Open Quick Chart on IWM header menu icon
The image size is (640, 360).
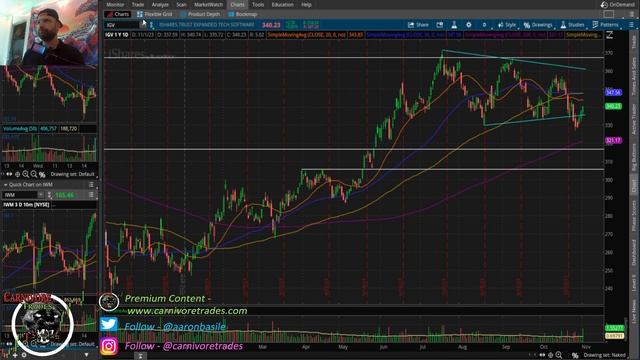91,184
